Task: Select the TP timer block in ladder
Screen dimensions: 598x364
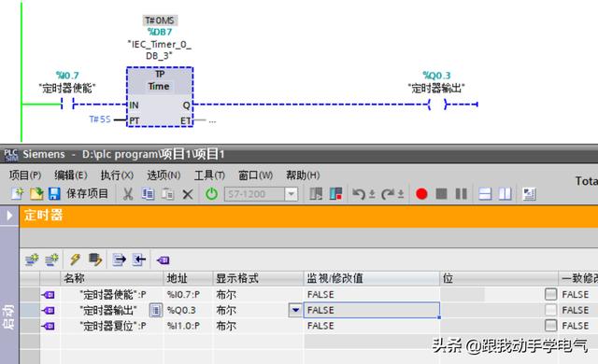Action: [160, 97]
